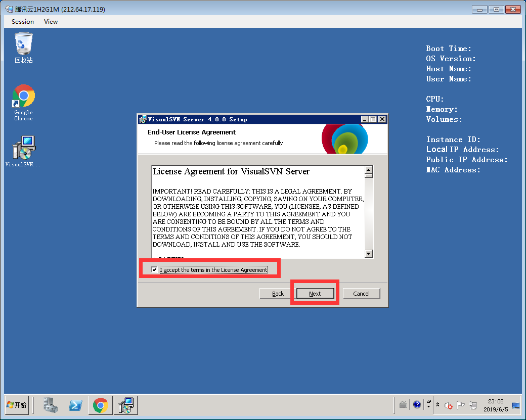
Task: Open the muted volume icon in system tray
Action: point(449,405)
